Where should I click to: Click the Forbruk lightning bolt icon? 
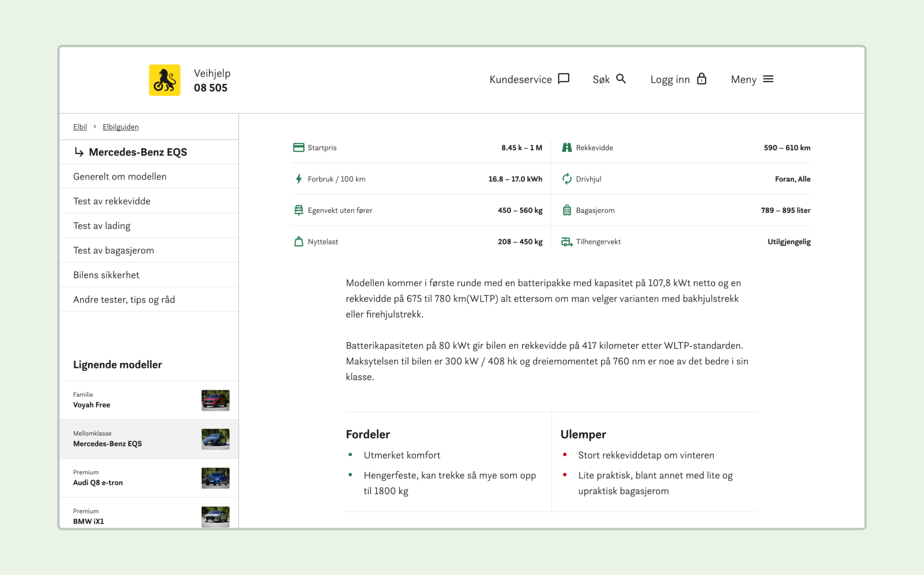pyautogui.click(x=298, y=179)
